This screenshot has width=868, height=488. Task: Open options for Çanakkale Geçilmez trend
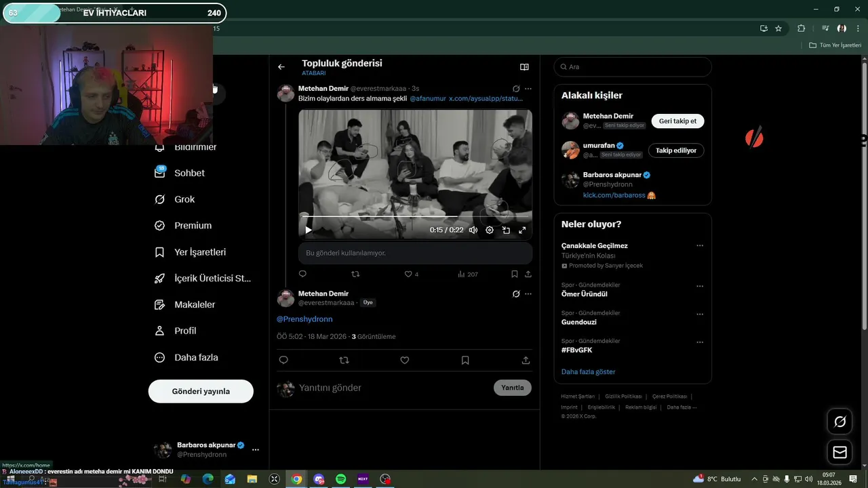click(700, 245)
